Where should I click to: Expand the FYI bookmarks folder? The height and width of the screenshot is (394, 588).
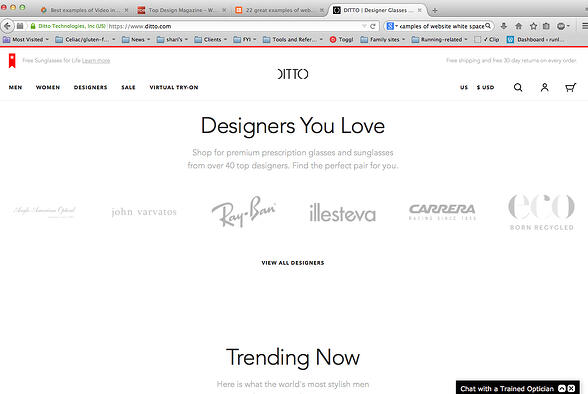[x=244, y=39]
